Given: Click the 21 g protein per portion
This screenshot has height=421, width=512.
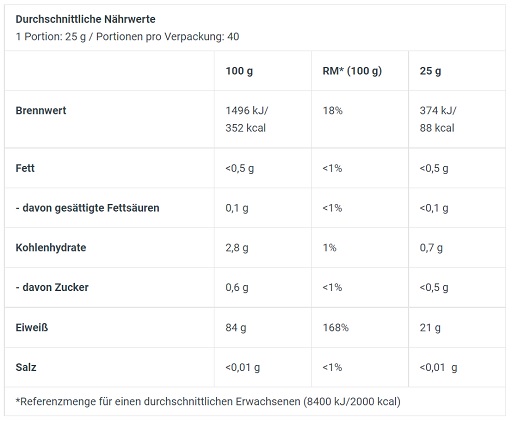Looking at the screenshot, I should [x=430, y=328].
